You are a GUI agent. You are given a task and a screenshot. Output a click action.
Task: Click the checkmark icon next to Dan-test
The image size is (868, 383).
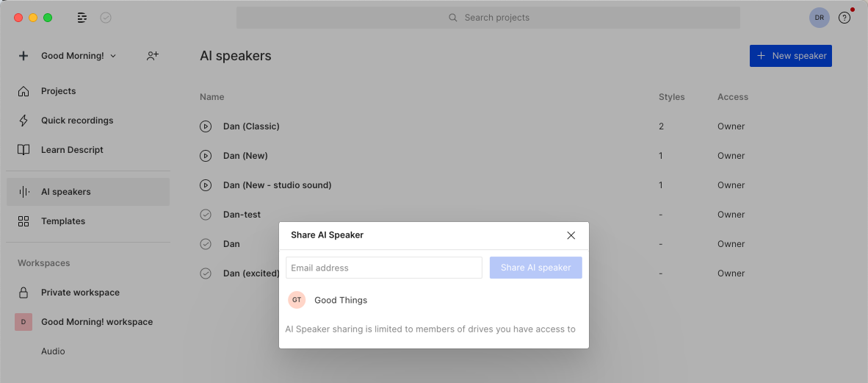(206, 215)
